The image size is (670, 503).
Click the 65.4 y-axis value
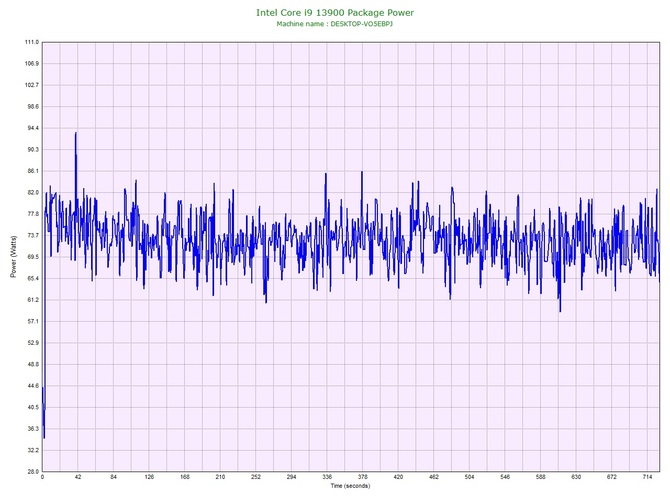(33, 279)
